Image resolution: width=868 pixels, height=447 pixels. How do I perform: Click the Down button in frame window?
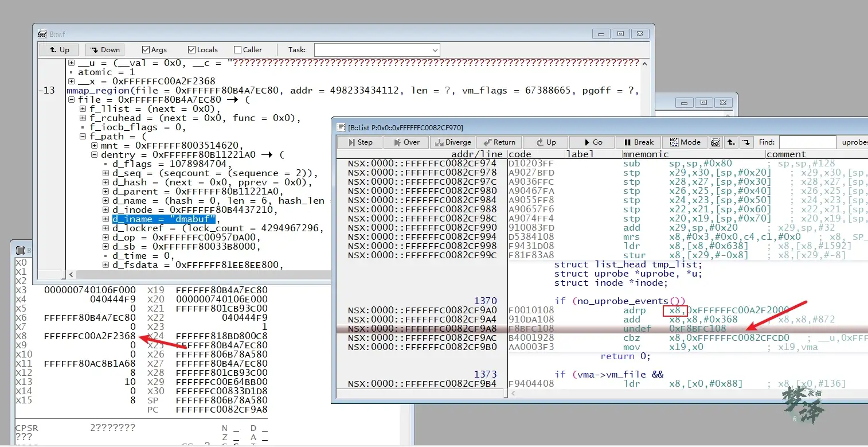click(104, 50)
